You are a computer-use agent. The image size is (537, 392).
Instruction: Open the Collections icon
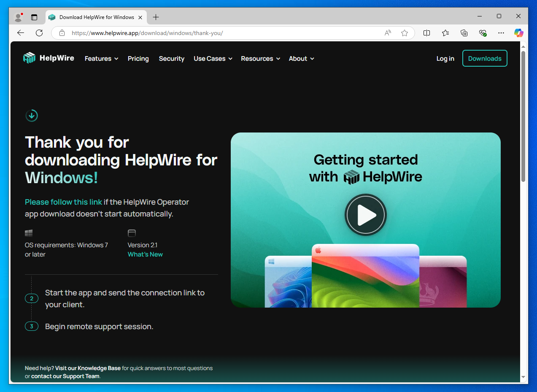pyautogui.click(x=464, y=33)
